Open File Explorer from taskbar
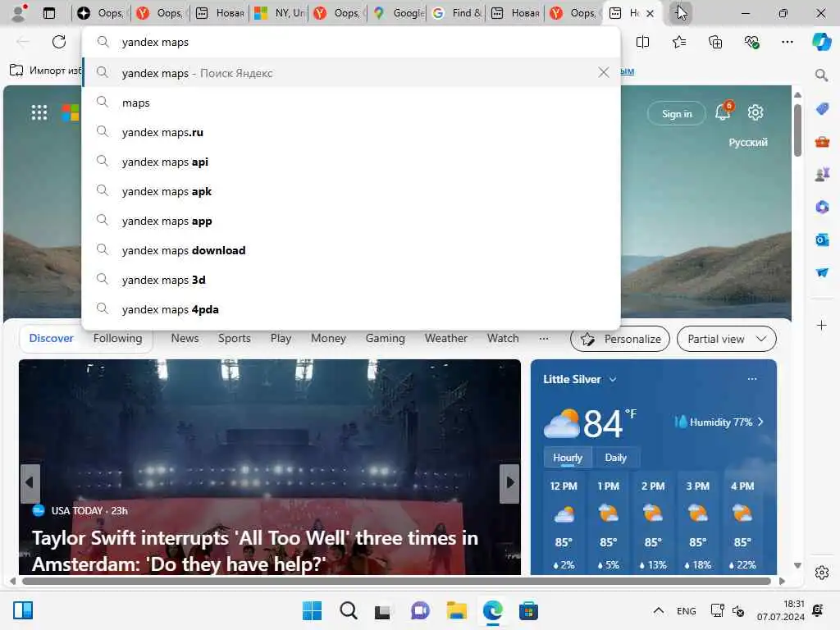 [456, 610]
